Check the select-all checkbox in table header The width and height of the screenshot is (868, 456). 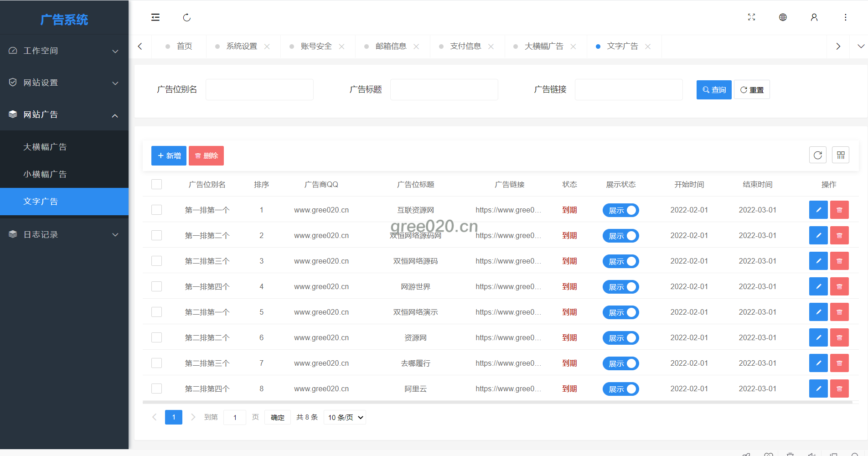tap(156, 184)
